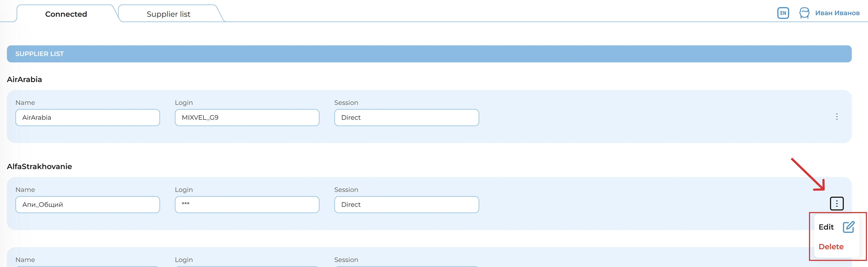The height and width of the screenshot is (267, 868).
Task: Click the AlfaStrakhovanie section heading
Action: point(39,166)
